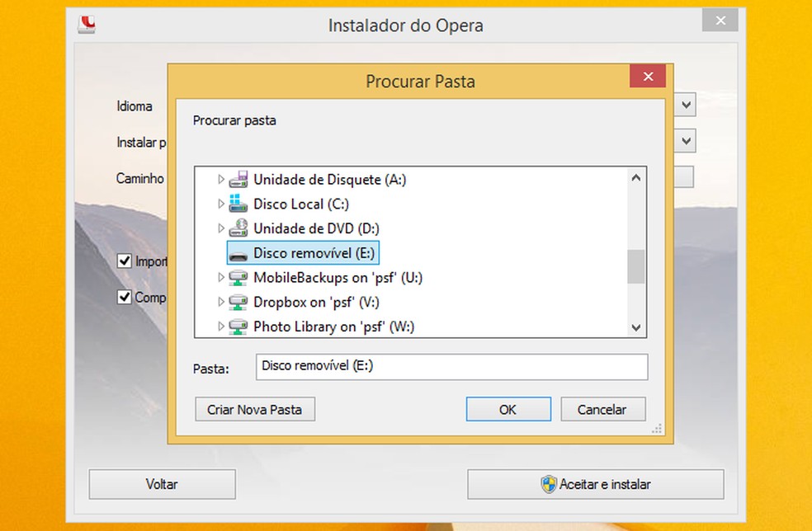Viewport: 812px width, 531px height.
Task: Expand the Disco Local (C:) tree node
Action: point(220,204)
